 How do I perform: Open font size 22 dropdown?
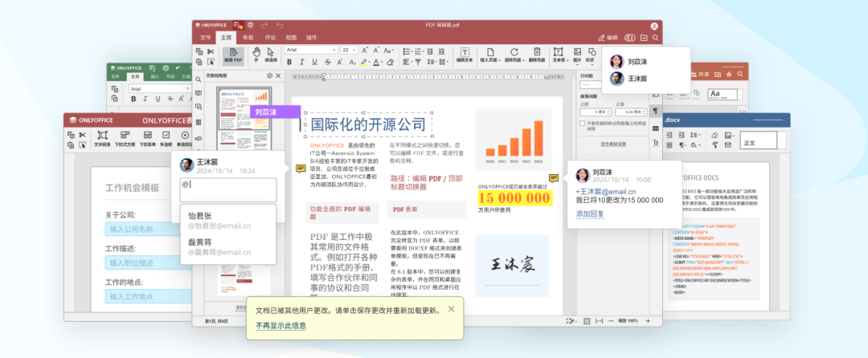355,50
